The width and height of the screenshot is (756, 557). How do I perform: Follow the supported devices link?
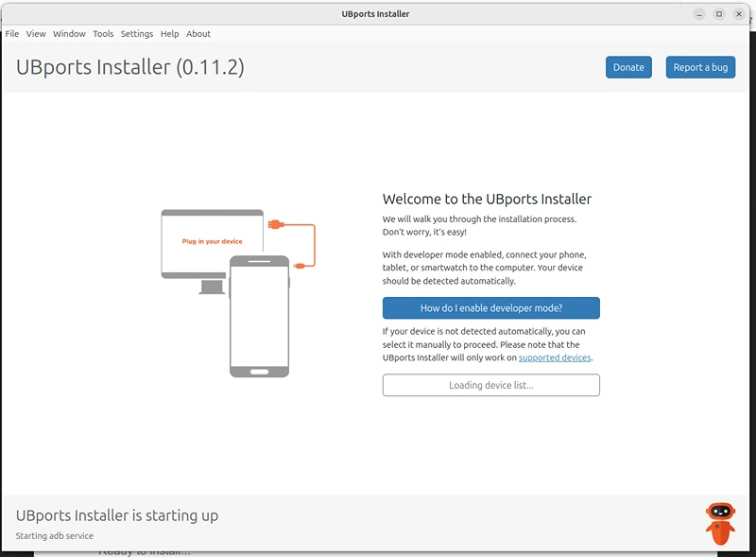click(555, 358)
